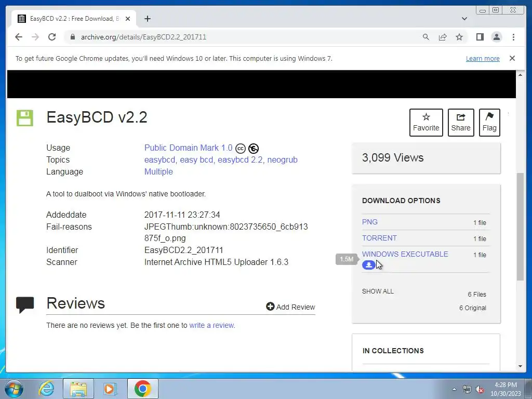The width and height of the screenshot is (532, 399).
Task: Open the write a review link
Action: pos(211,325)
